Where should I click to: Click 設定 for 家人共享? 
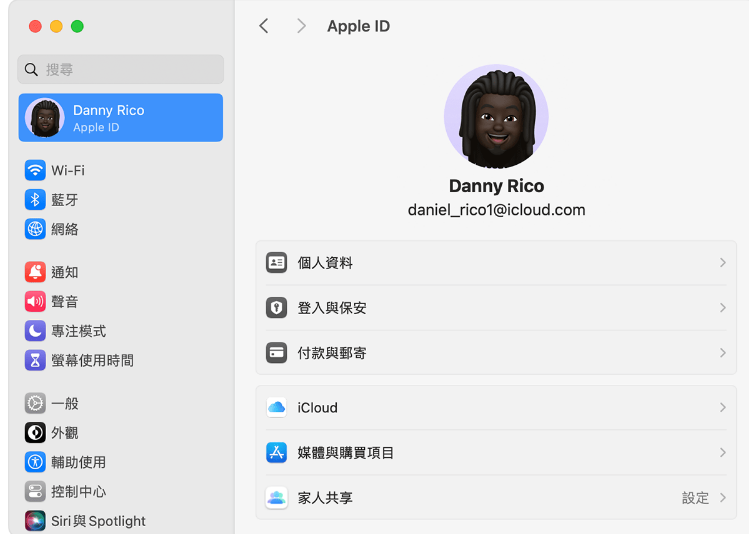pos(695,498)
